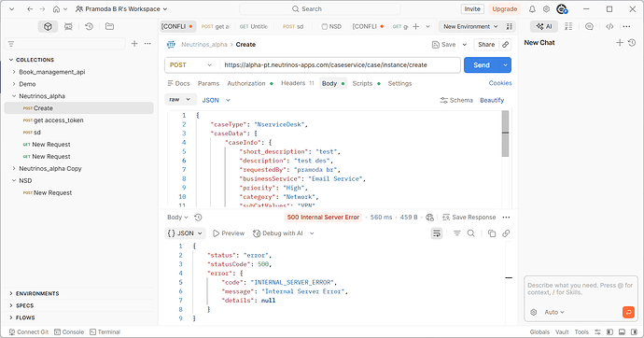Open the New Environment selector
Image resolution: width=644 pixels, height=338 pixels.
click(470, 27)
